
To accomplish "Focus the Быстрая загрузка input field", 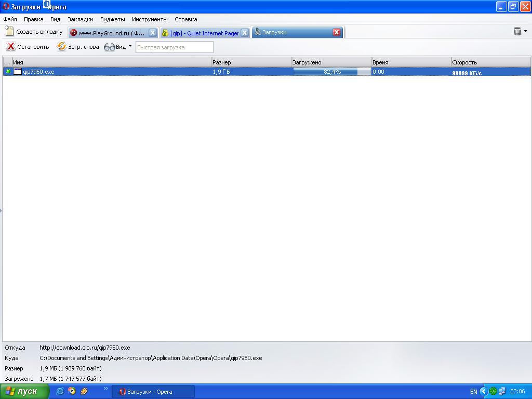I will coord(175,47).
